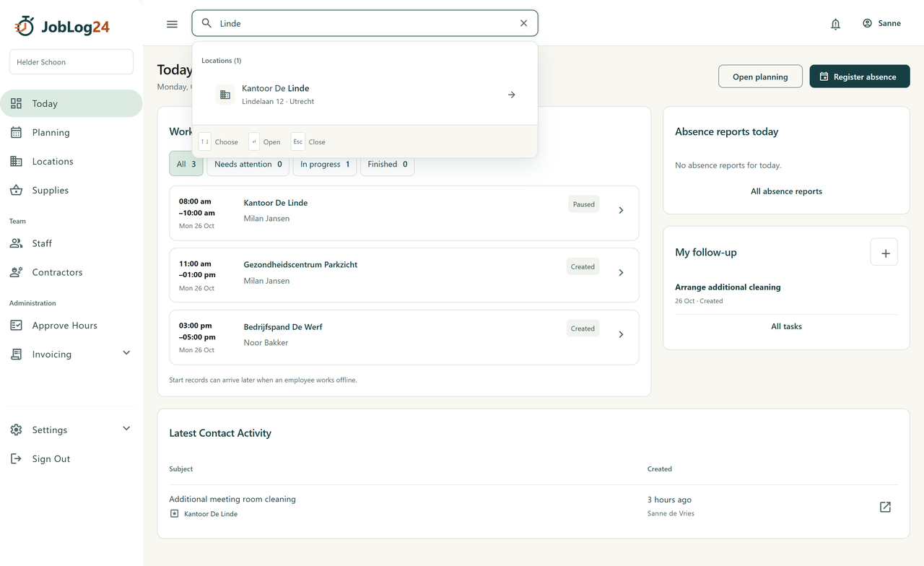Open Bedrijfspand De Werf work order chevron
The width and height of the screenshot is (924, 566).
(x=622, y=334)
